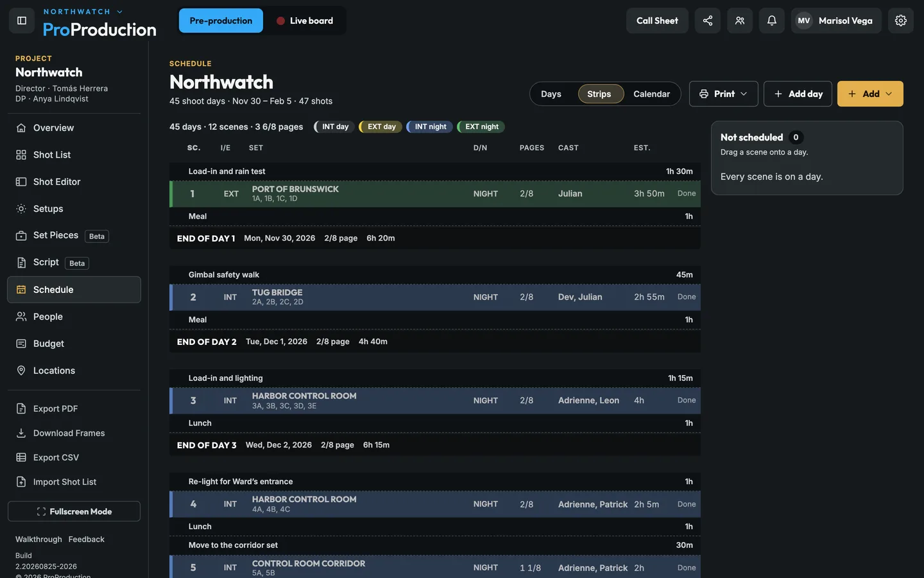
Task: Open the Walkthrough link
Action: coord(38,539)
